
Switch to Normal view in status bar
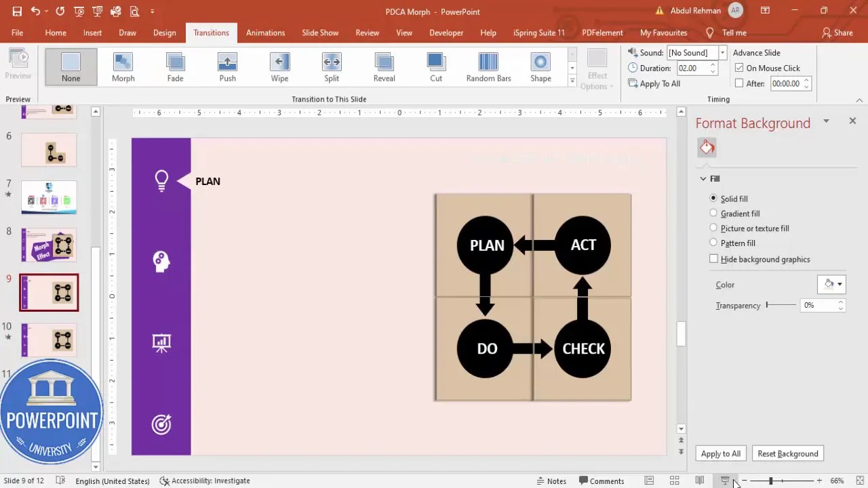coord(649,481)
